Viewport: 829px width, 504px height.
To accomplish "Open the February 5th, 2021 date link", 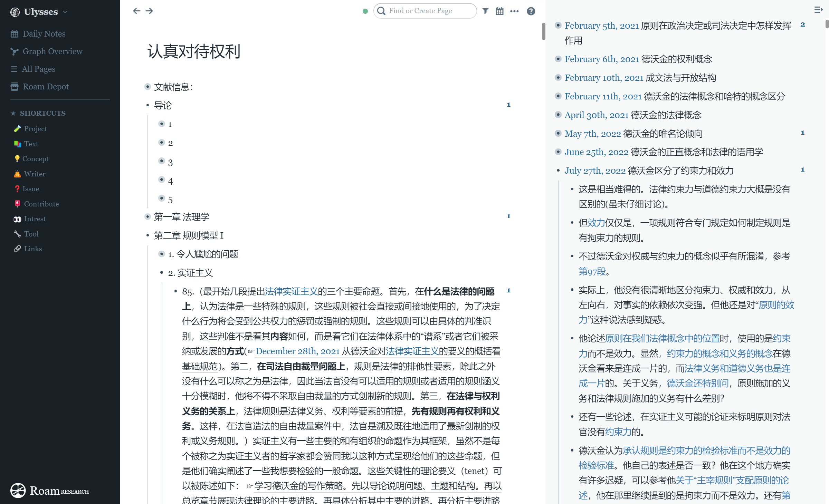I will (602, 26).
